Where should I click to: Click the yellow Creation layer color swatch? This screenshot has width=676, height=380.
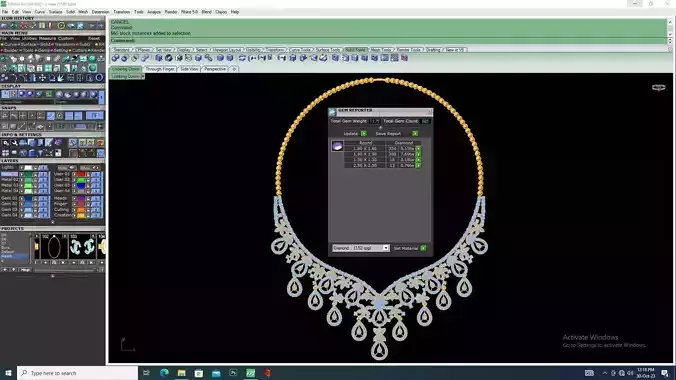click(81, 215)
